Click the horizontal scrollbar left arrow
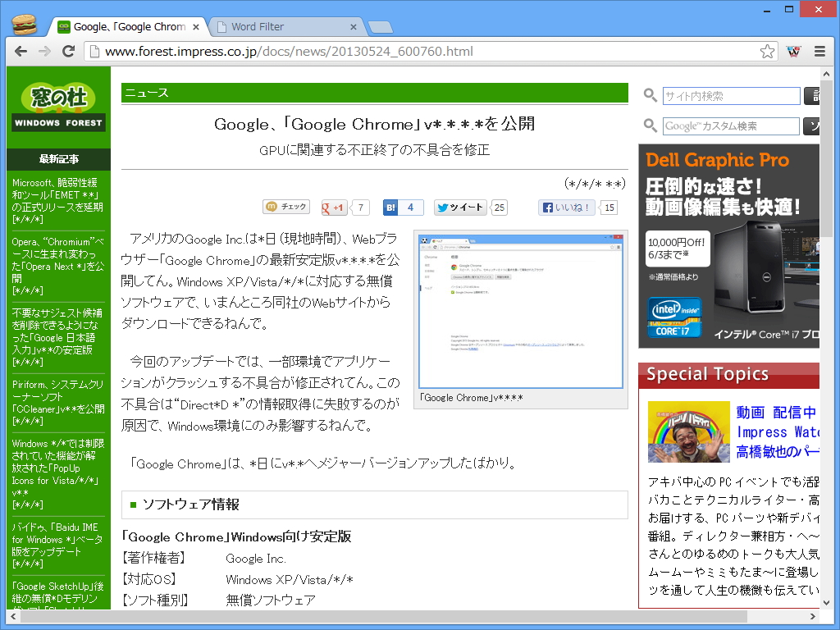Viewport: 840px width, 630px height. click(x=13, y=616)
